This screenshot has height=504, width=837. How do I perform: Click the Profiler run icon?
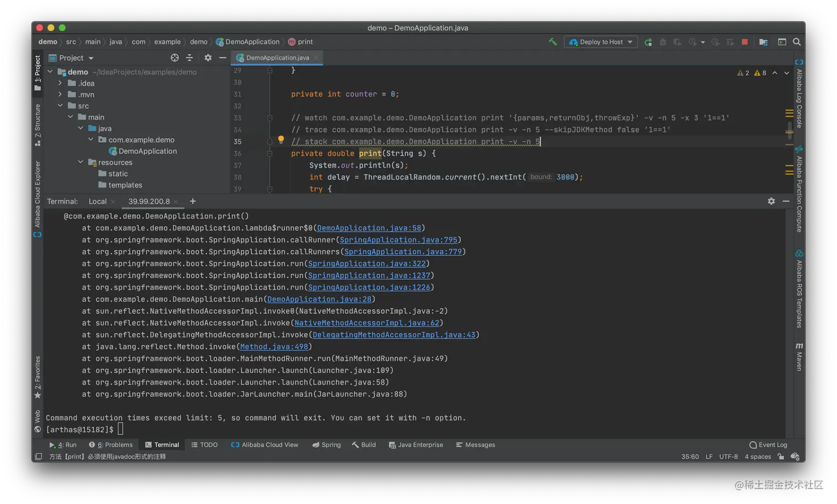[692, 42]
